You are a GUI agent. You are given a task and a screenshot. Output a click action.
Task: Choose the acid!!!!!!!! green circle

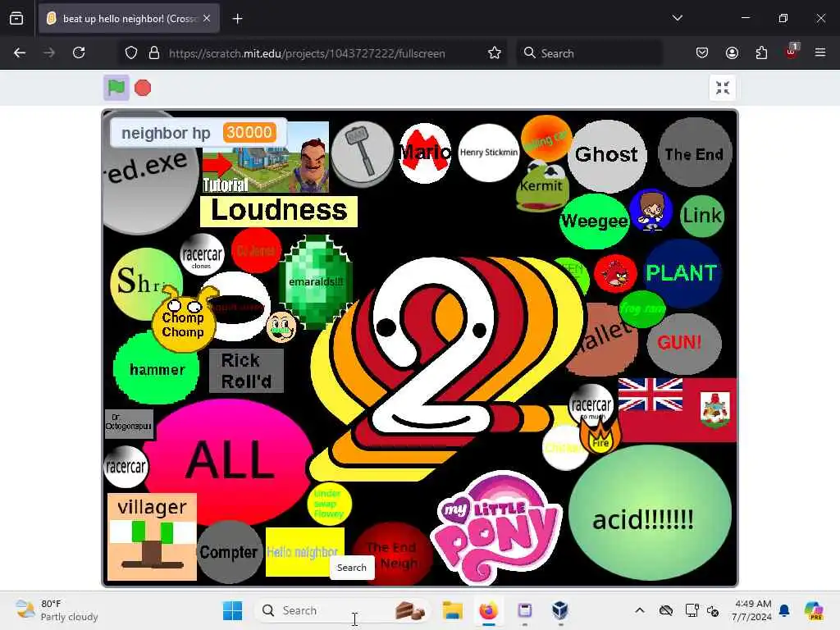pos(650,513)
